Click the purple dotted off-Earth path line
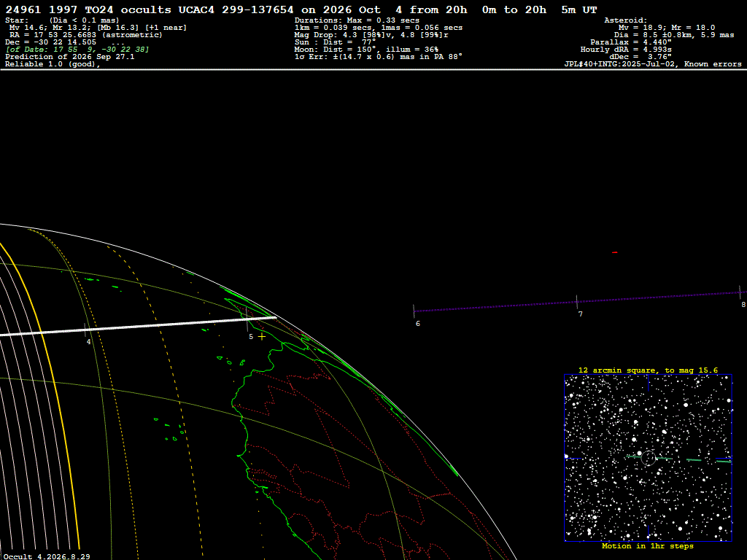 point(576,302)
